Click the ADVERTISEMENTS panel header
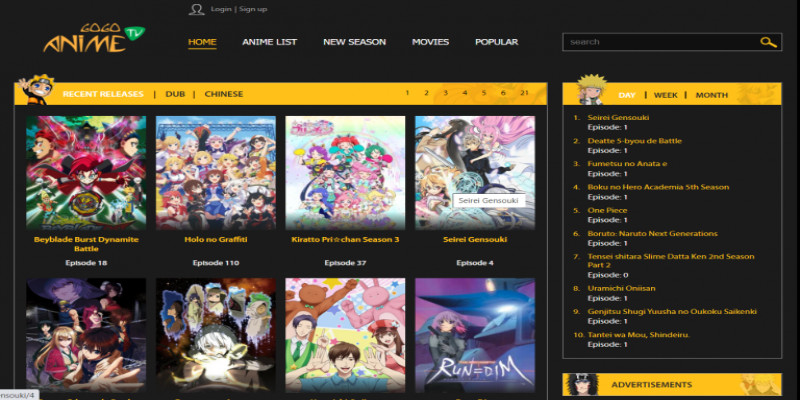Screen dimensions: 800x400 click(x=672, y=385)
